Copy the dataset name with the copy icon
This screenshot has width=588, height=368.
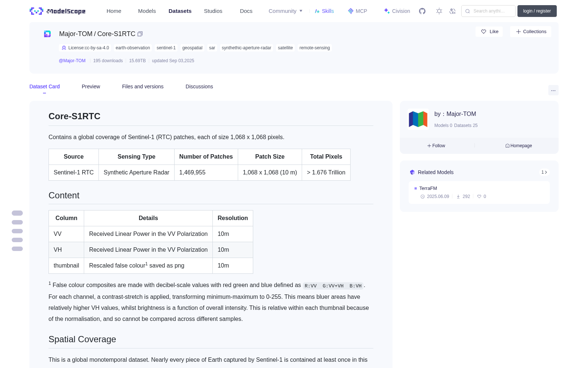[x=140, y=34]
